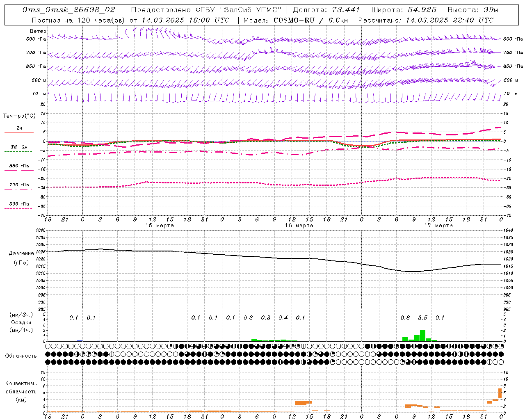Click the Широта: 54.925 latitude value
The width and height of the screenshot is (525, 420).
(x=404, y=10)
